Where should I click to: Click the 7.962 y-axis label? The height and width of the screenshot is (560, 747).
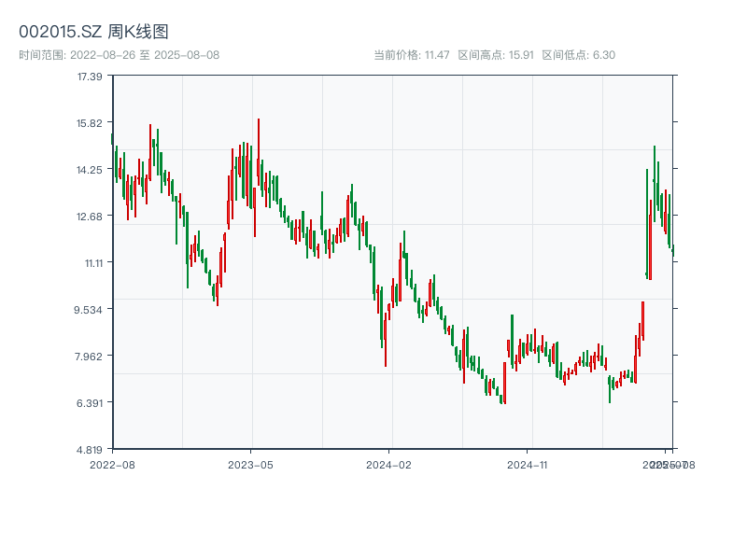pyautogui.click(x=90, y=356)
